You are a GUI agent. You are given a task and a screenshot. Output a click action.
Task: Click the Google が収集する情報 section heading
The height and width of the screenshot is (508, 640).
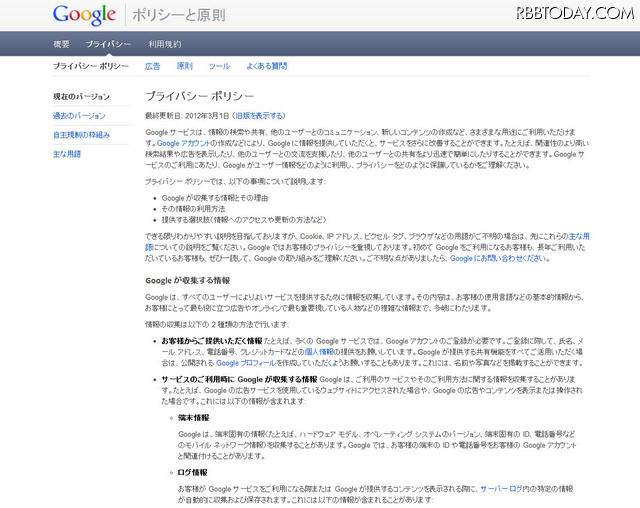[x=188, y=280]
